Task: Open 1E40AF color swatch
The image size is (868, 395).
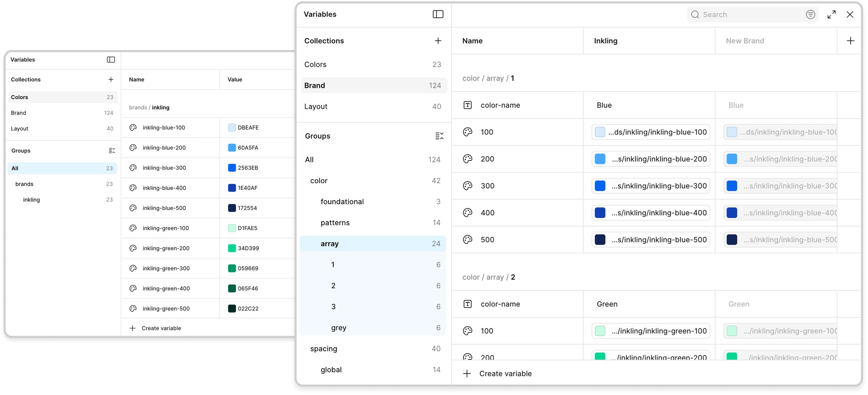Action: (x=232, y=188)
